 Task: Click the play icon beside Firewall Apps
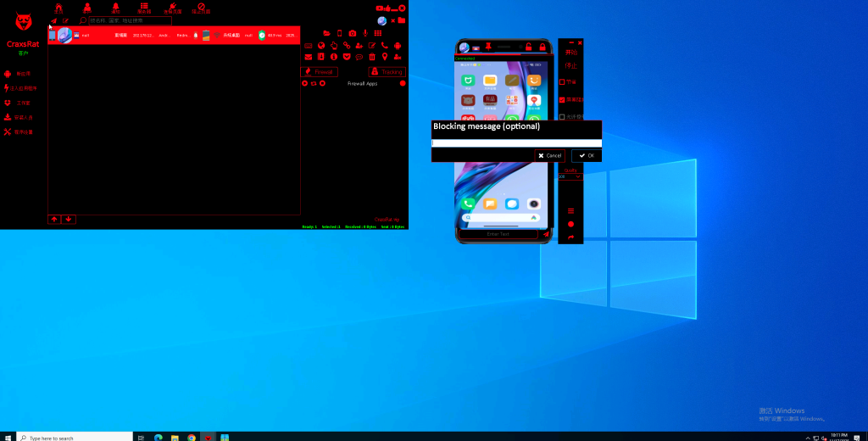(x=305, y=84)
